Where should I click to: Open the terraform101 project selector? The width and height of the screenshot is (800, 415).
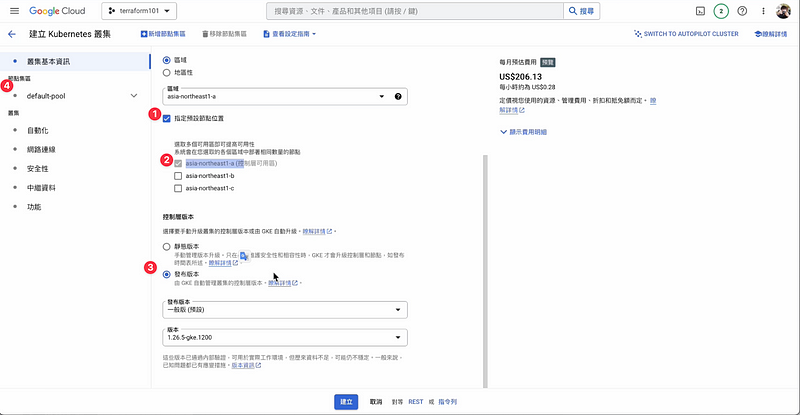[x=139, y=11]
